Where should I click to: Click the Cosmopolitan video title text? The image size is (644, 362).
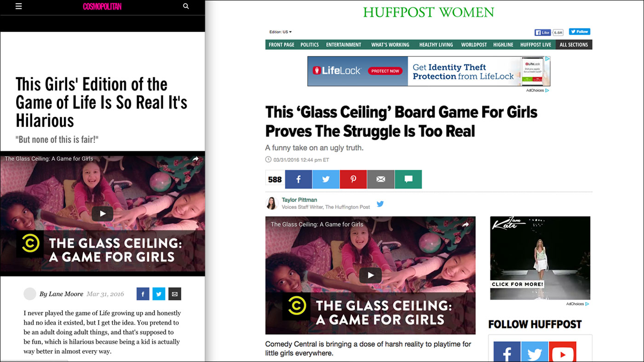[49, 159]
